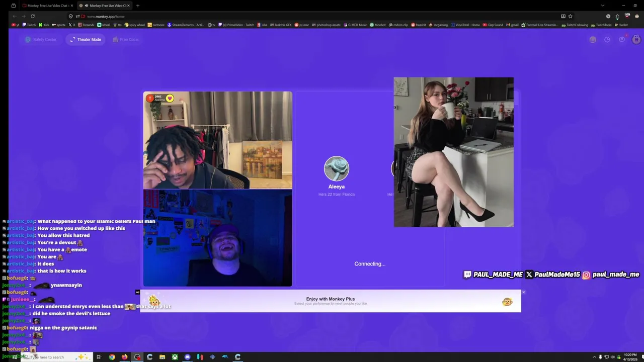The width and height of the screenshot is (644, 362).
Task: Open the browser extensions puzzle icon
Action: 617,16
